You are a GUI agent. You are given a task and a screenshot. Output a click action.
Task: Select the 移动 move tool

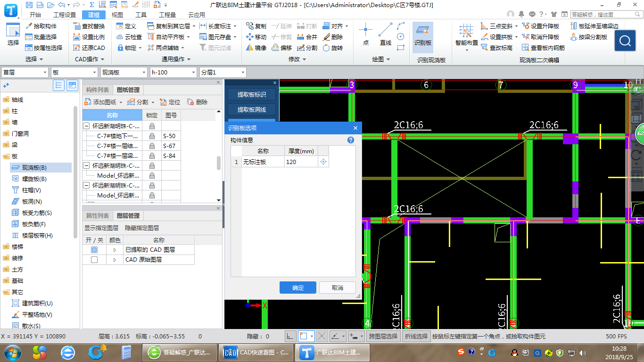[256, 37]
